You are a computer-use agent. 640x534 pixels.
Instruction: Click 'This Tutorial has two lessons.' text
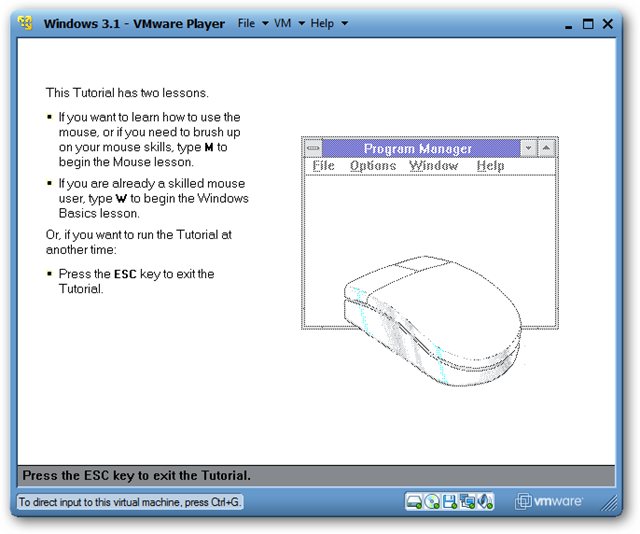127,93
